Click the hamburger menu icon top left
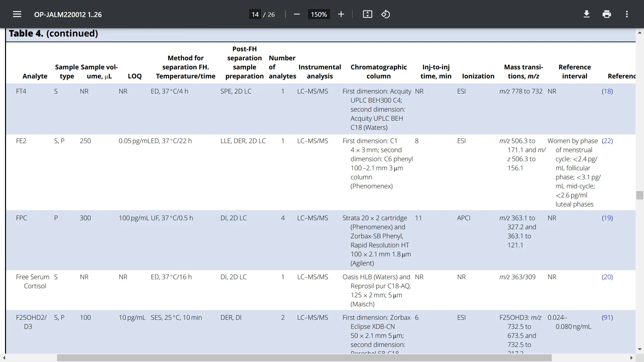Image resolution: width=644 pixels, height=362 pixels. [17, 15]
